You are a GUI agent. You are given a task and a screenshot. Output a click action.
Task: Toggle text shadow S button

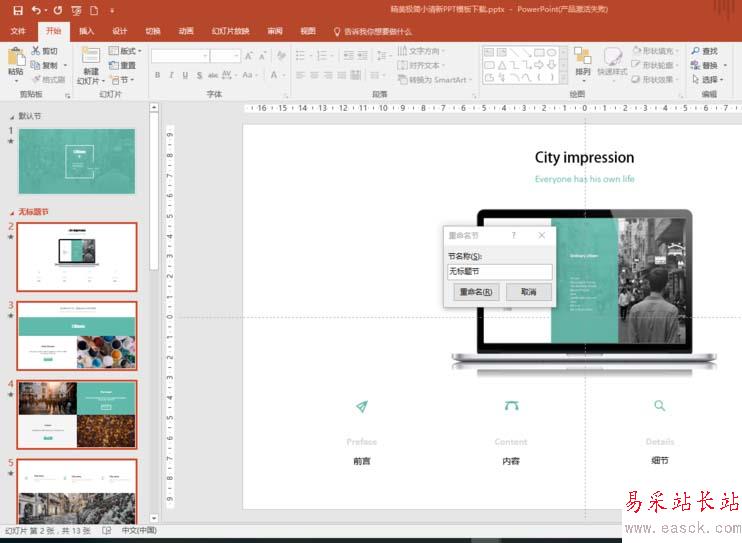click(199, 75)
